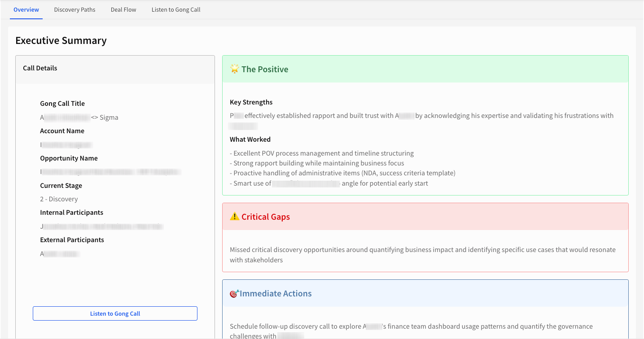Click the star icon beside The Positive
Screen dimensions: 644x339
click(234, 69)
